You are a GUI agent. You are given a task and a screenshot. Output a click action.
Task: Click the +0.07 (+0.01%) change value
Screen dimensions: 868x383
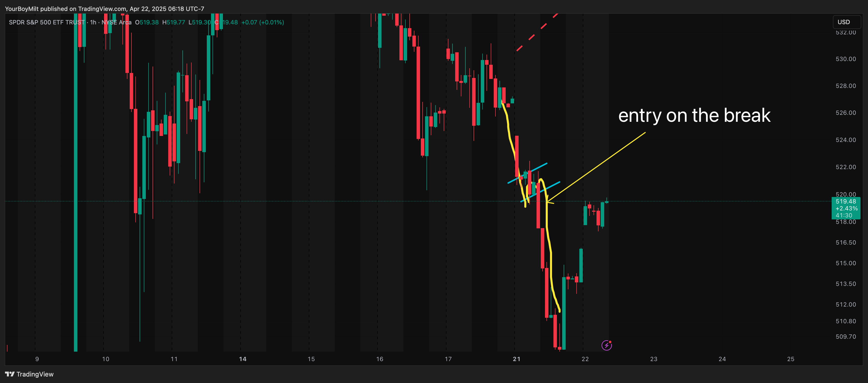263,22
